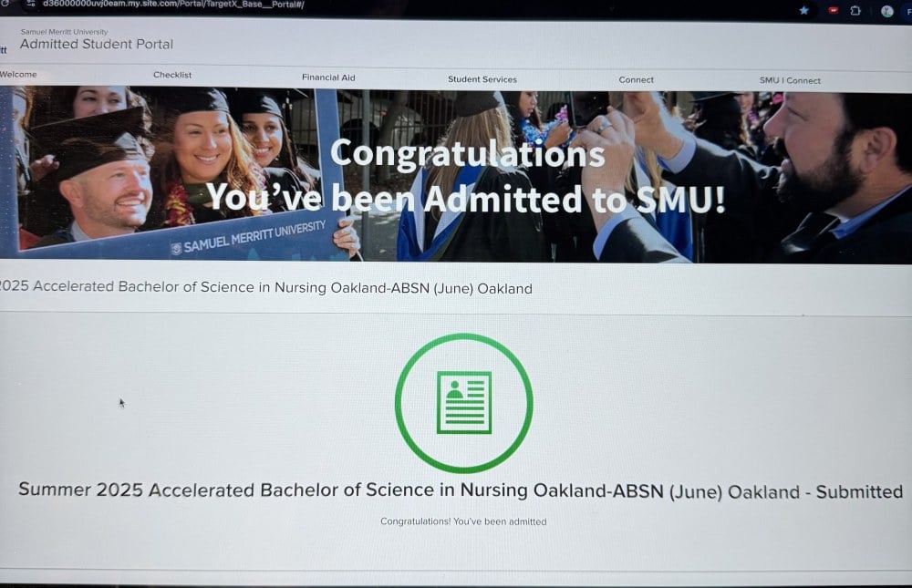Select the Student Services menu item
Image resolution: width=912 pixels, height=588 pixels.
(482, 79)
